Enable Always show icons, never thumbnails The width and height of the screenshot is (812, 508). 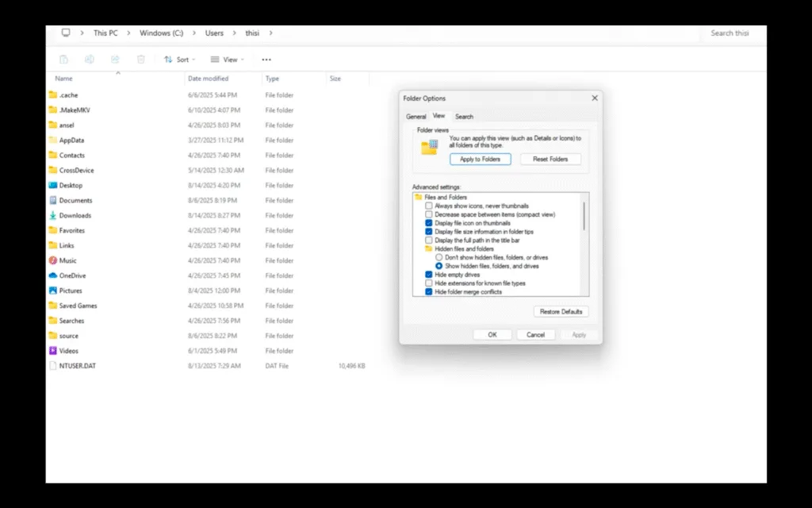point(429,206)
